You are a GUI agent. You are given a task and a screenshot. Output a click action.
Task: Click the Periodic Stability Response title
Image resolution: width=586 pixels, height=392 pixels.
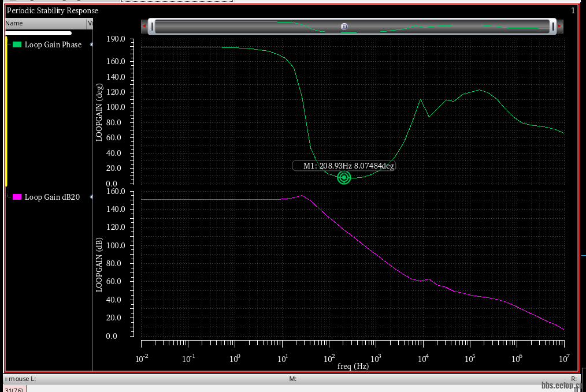(53, 10)
